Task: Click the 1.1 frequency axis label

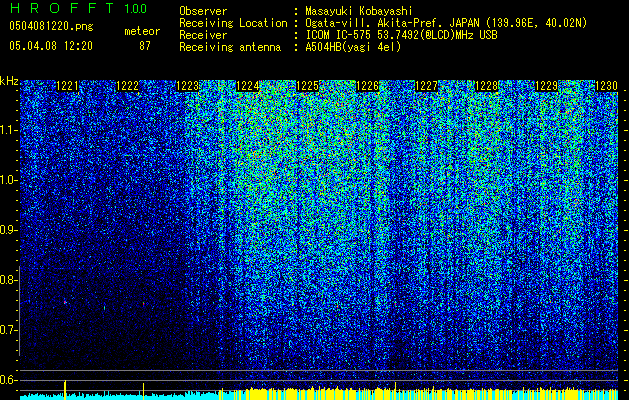Action: tap(8, 131)
